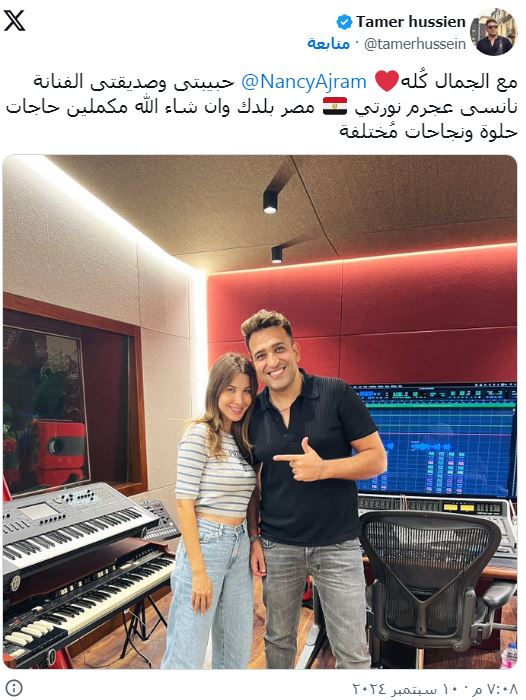The image size is (526, 700).
Task: Click the Egypt flag emoji
Action: (x=335, y=107)
